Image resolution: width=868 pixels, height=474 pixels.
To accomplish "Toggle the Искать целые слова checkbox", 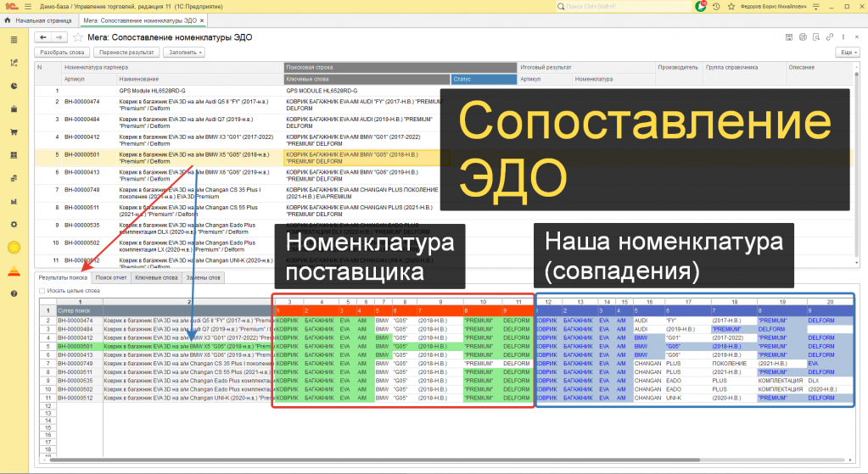I will click(42, 290).
